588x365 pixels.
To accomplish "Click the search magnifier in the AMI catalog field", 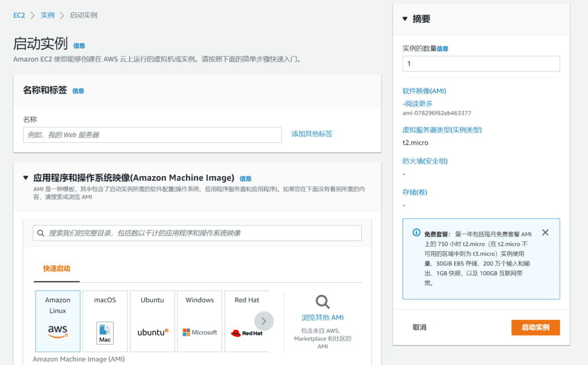I will click(39, 233).
